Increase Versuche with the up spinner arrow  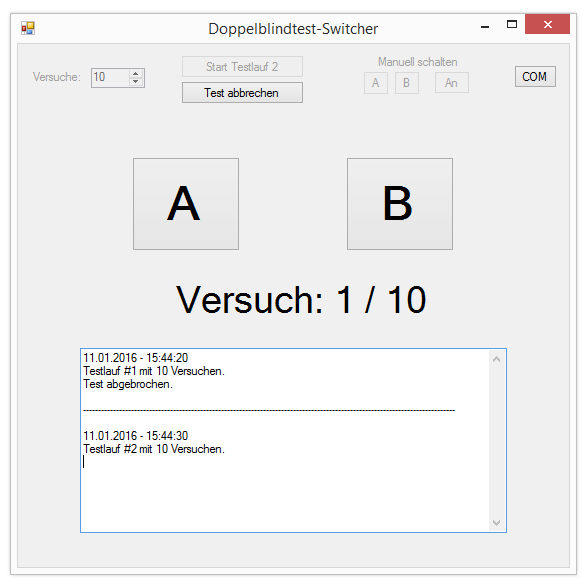pos(136,74)
